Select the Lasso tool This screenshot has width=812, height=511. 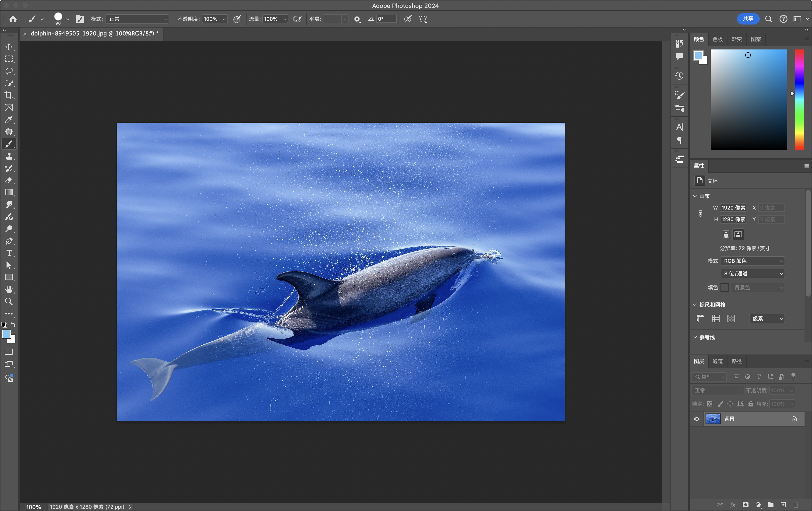pos(9,71)
